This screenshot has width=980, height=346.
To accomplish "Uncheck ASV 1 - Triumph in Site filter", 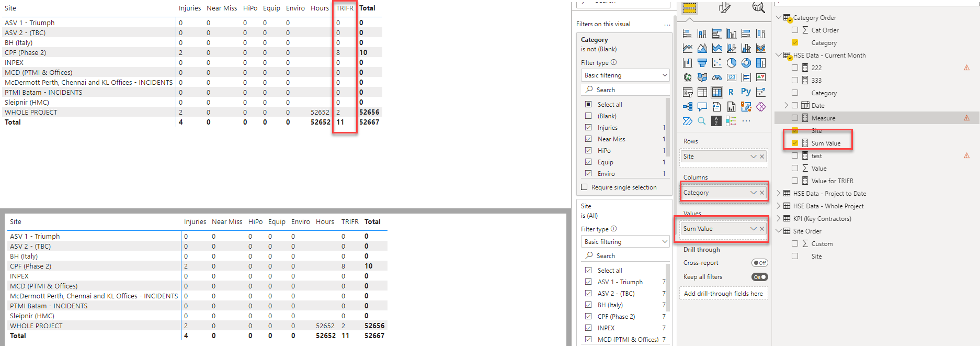I will click(x=588, y=282).
